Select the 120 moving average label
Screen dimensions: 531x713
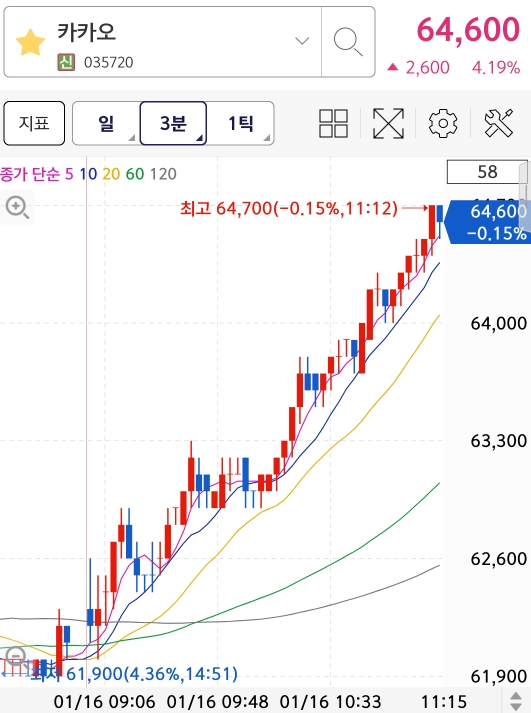tap(163, 174)
